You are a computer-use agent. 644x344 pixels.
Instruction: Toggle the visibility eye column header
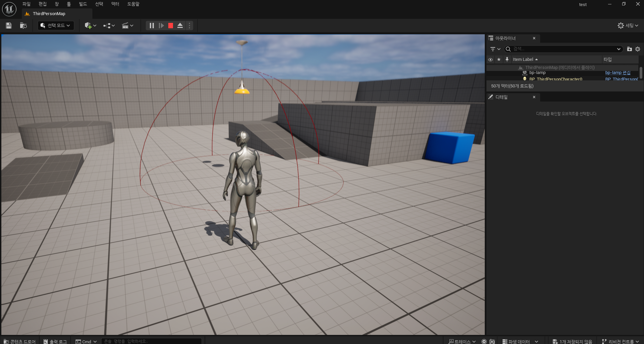point(490,60)
